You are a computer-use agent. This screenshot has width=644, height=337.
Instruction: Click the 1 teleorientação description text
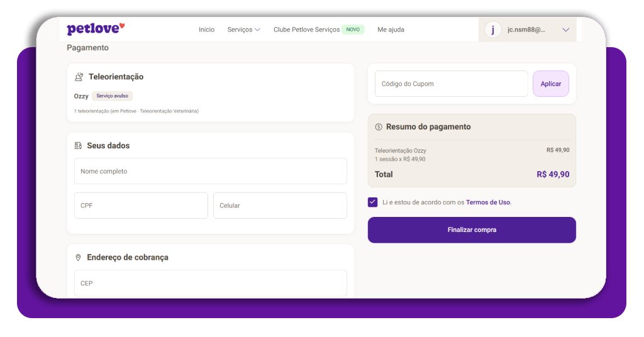pos(136,111)
